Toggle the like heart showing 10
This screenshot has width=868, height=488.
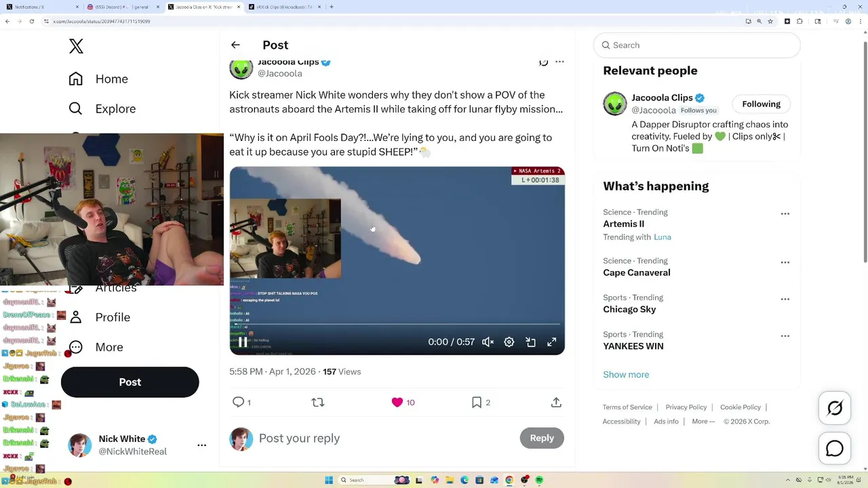[403, 403]
